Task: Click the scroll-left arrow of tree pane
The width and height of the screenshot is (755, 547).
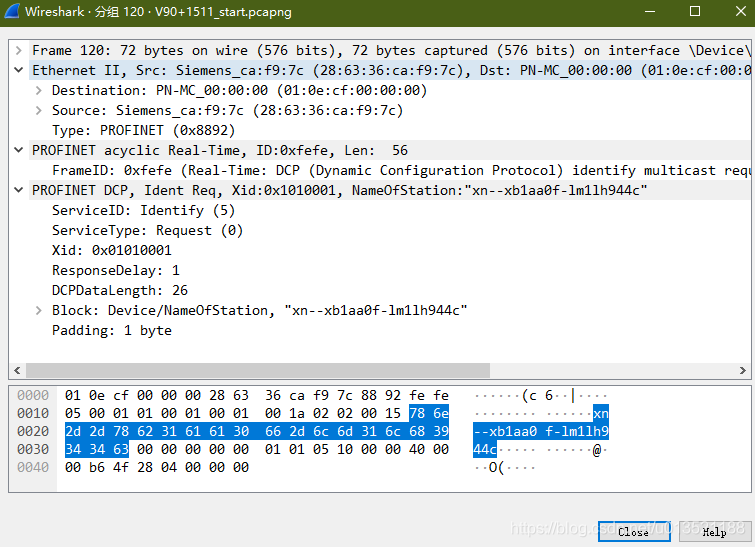Action: pos(17,370)
